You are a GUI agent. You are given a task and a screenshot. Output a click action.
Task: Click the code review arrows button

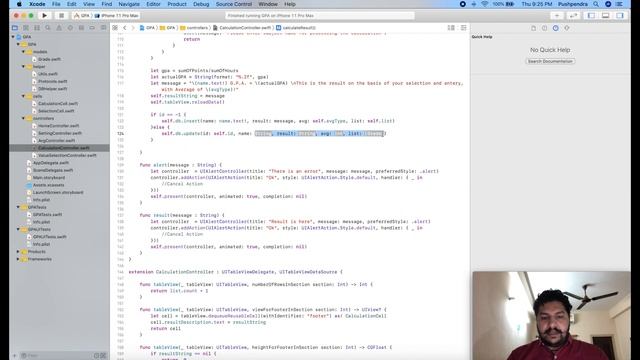click(x=573, y=16)
